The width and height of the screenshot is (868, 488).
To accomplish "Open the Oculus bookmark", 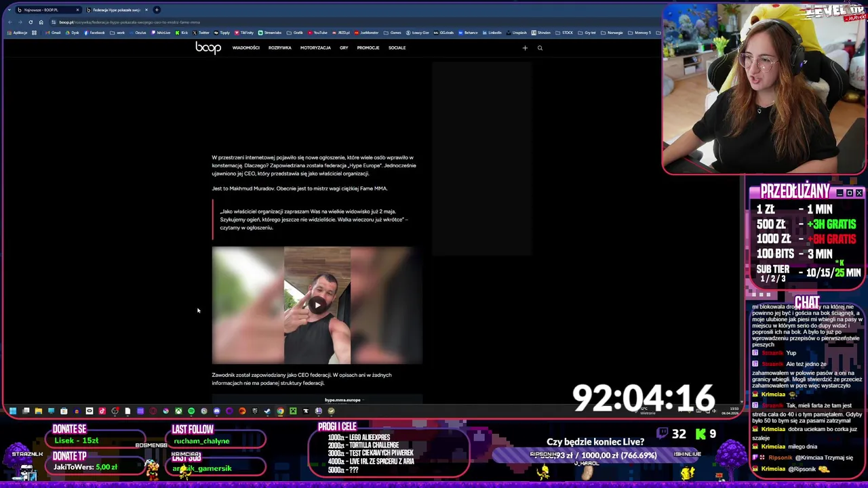I will click(138, 33).
